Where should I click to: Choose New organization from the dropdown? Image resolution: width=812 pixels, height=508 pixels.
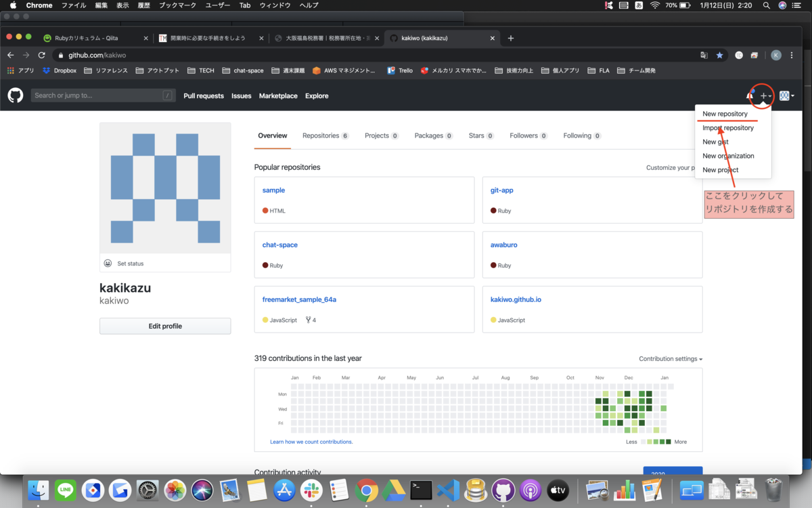[x=728, y=156]
